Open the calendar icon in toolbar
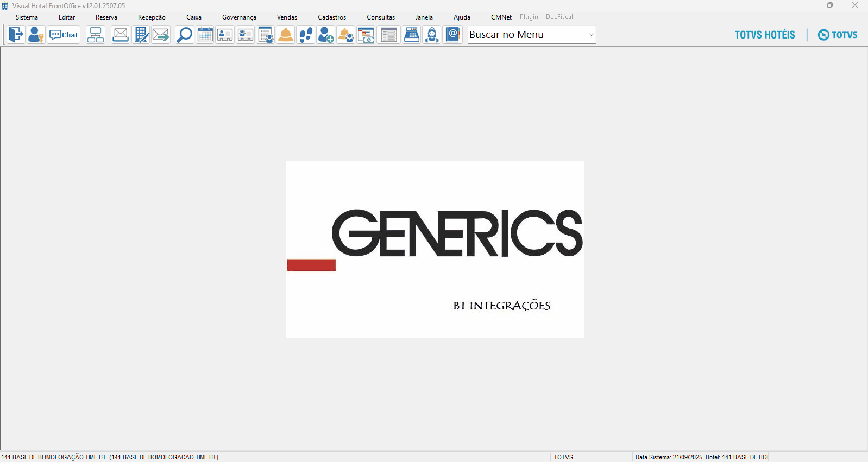The width and height of the screenshot is (868, 462). tap(205, 35)
